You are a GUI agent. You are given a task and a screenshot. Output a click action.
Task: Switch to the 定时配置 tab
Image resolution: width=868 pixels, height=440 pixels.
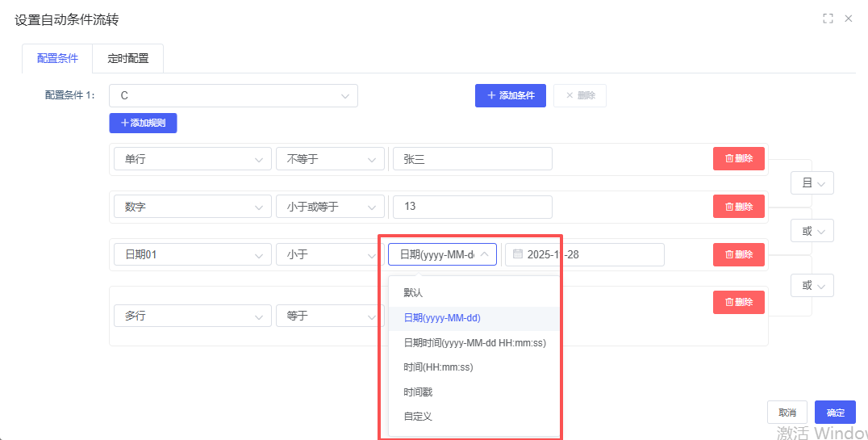tap(128, 59)
